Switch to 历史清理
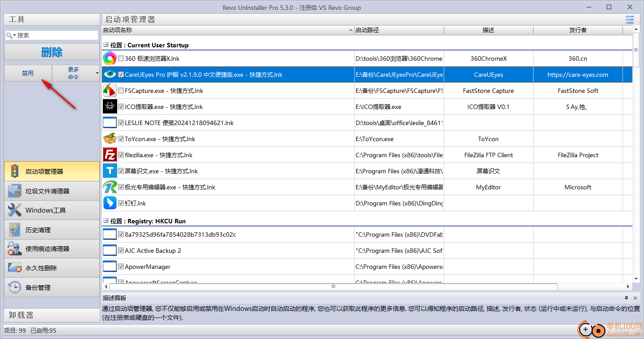644x339 pixels. (x=52, y=230)
